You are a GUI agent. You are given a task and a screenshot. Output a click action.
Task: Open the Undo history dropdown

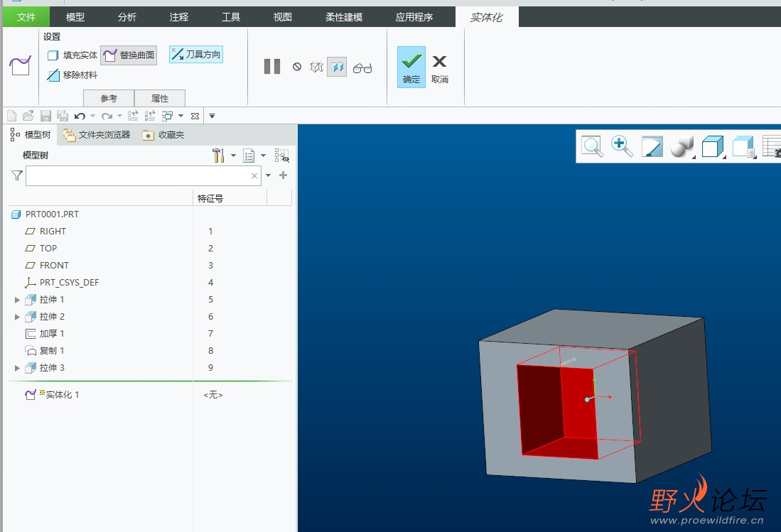(92, 116)
